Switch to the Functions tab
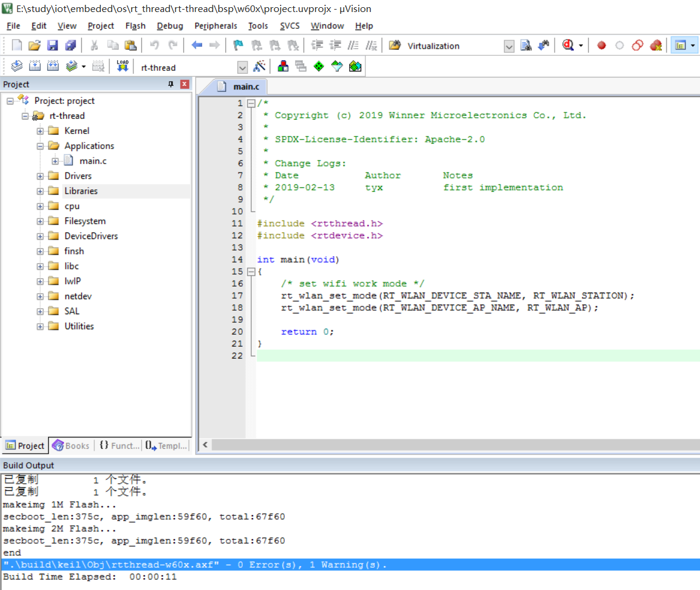The height and width of the screenshot is (590, 700). 119,445
